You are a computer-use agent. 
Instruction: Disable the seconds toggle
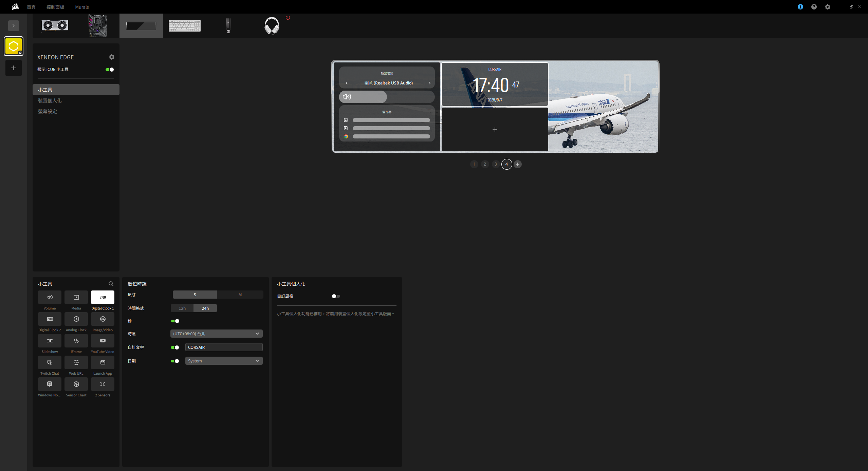point(175,321)
